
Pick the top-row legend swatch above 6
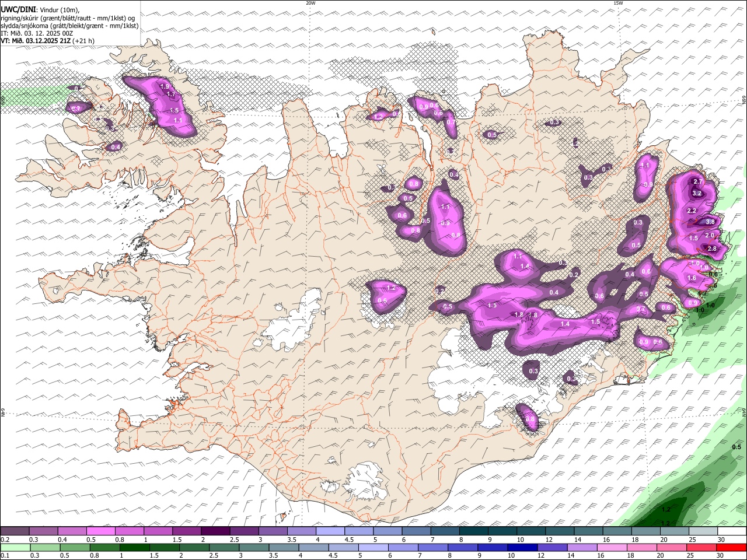417,531
